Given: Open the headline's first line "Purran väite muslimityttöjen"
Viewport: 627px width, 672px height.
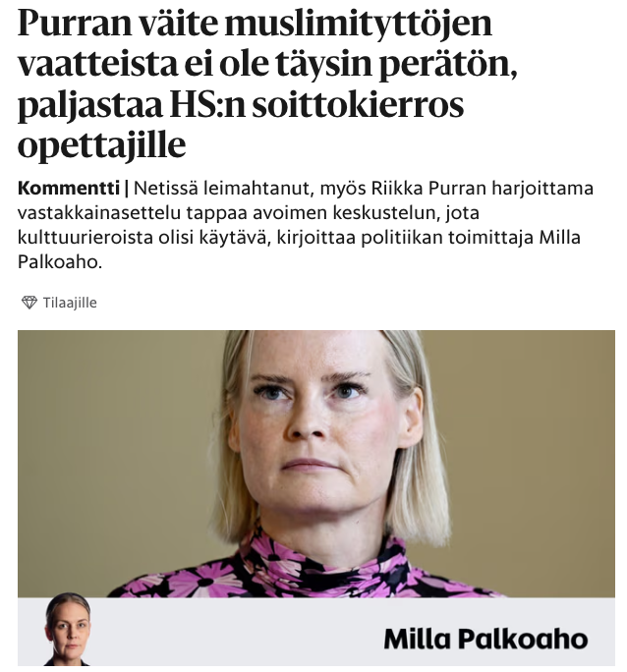Looking at the screenshot, I should coord(255,24).
